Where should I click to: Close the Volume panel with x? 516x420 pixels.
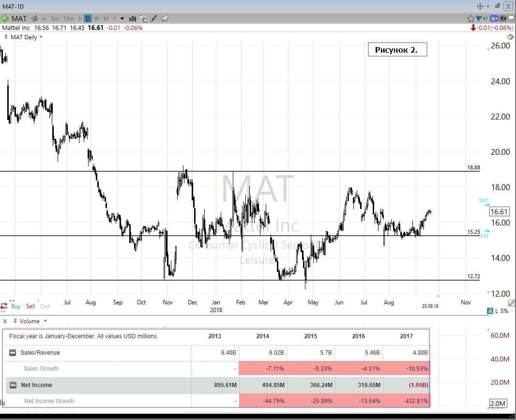5,321
